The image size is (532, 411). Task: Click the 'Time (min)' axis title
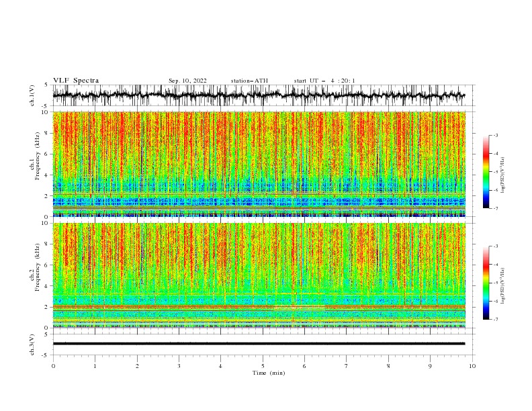point(269,373)
